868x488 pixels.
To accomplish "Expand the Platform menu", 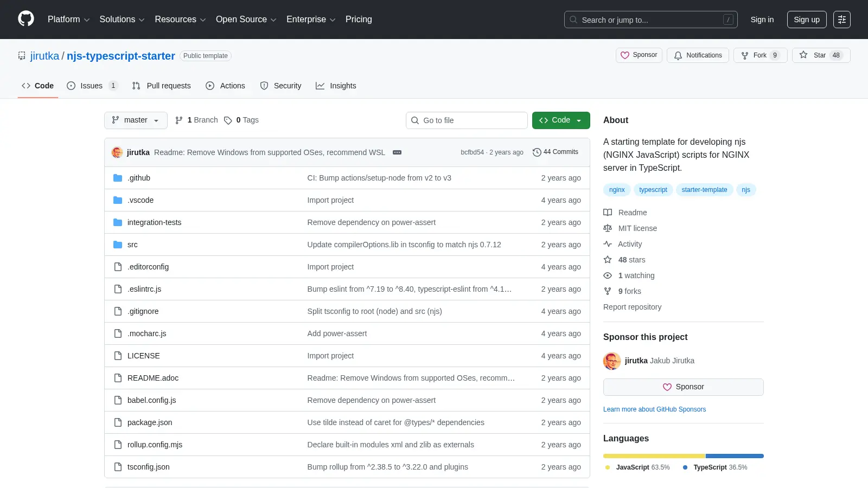I will pos(68,20).
